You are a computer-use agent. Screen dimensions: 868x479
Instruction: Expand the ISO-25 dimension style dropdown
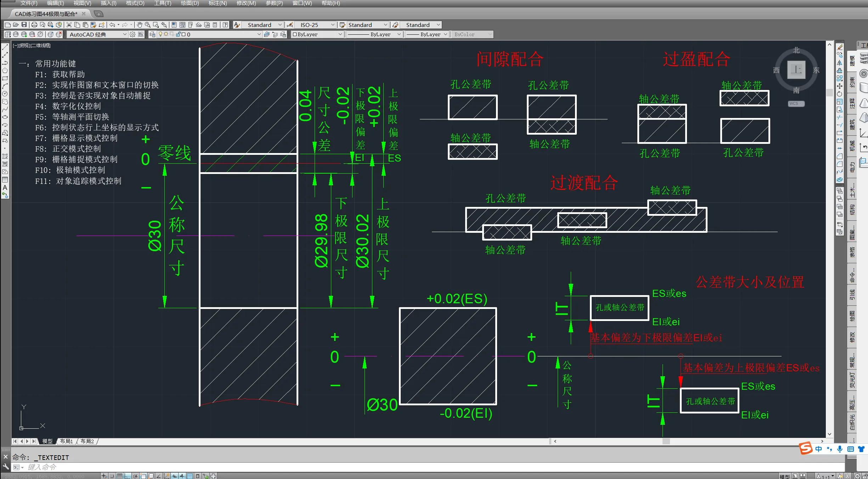tap(332, 25)
